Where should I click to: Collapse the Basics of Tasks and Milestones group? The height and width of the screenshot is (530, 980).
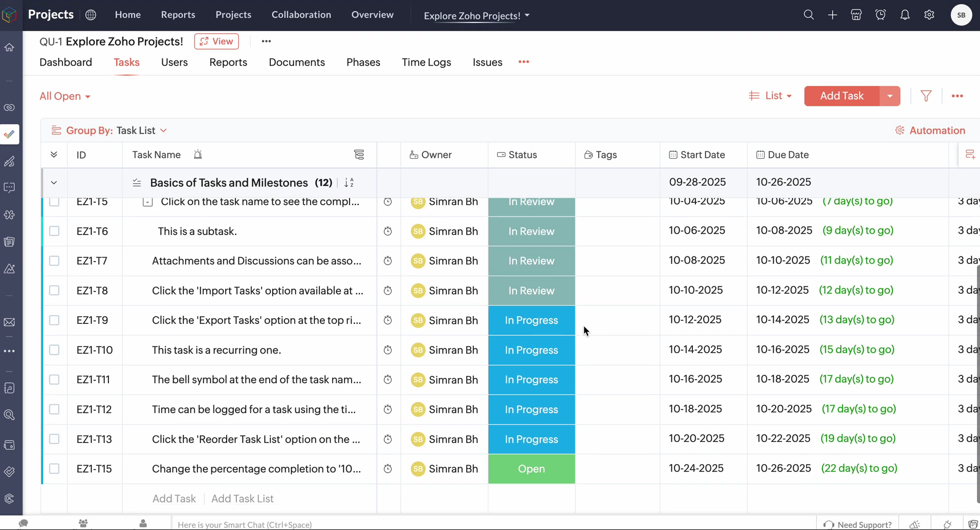[x=53, y=182]
